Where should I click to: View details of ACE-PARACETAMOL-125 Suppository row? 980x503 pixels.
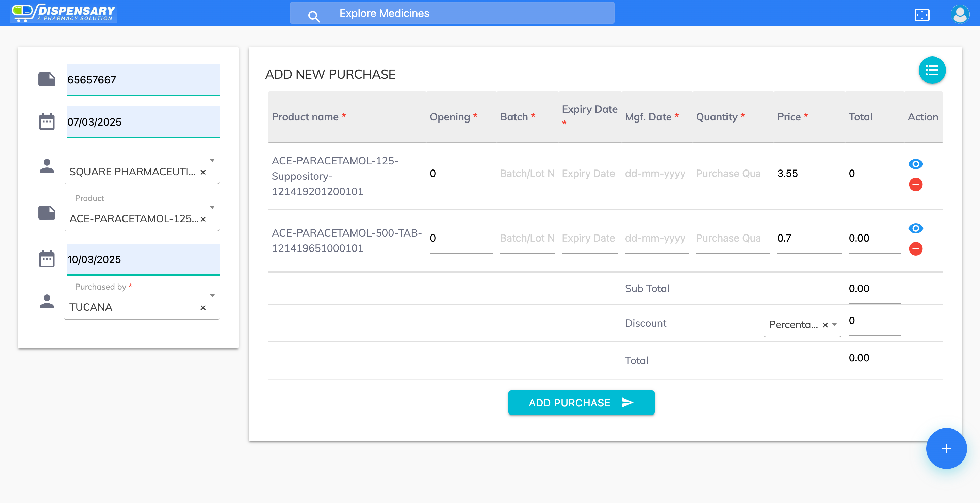coord(915,164)
